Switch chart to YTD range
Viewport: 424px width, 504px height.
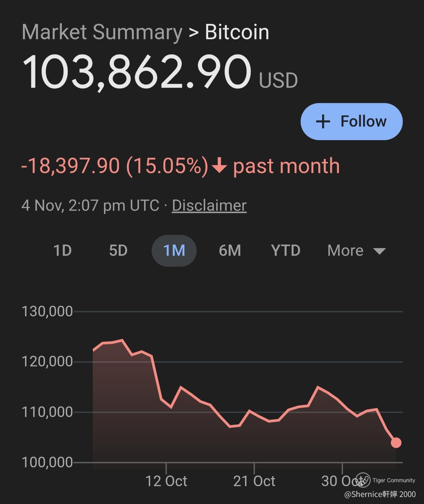point(286,251)
